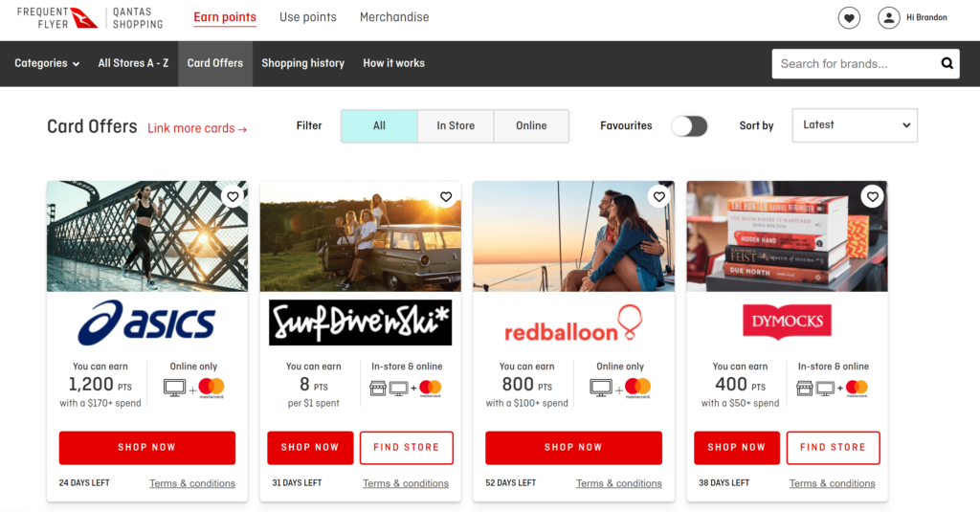The width and height of the screenshot is (980, 512).
Task: Click Shop Now on the ASICS offer
Action: (x=146, y=448)
